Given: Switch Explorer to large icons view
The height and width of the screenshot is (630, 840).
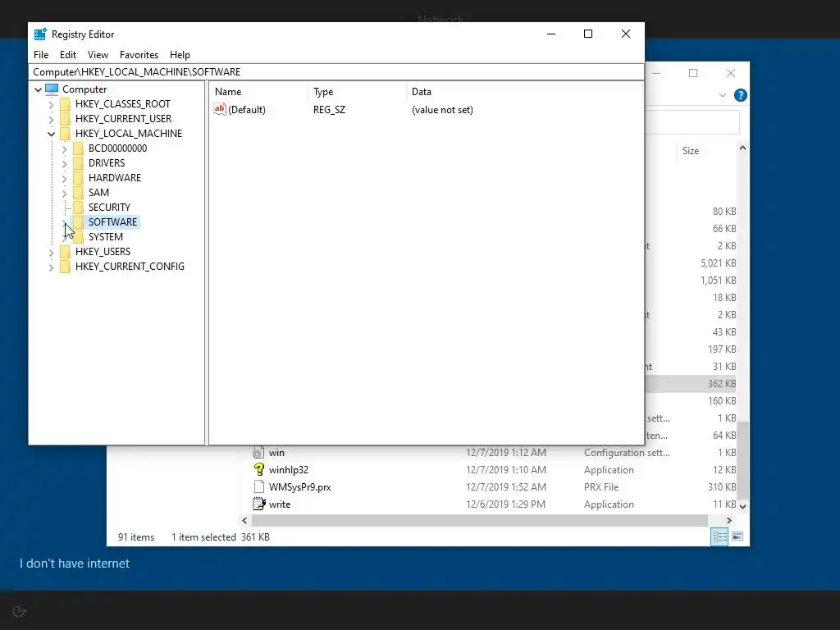Looking at the screenshot, I should (x=737, y=536).
